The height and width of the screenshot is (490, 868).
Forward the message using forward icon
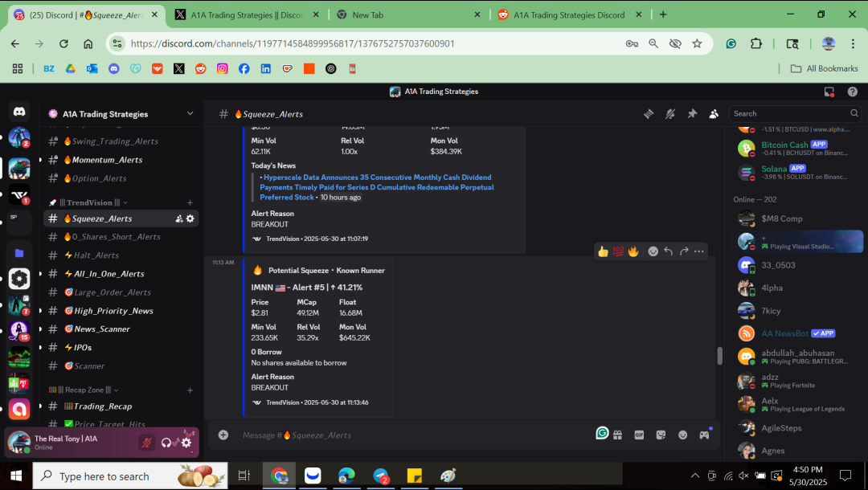pyautogui.click(x=684, y=251)
